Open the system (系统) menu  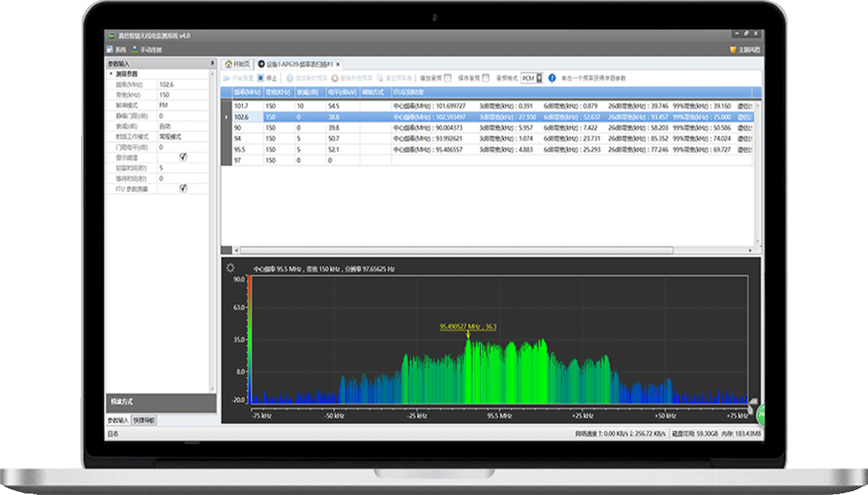point(117,50)
